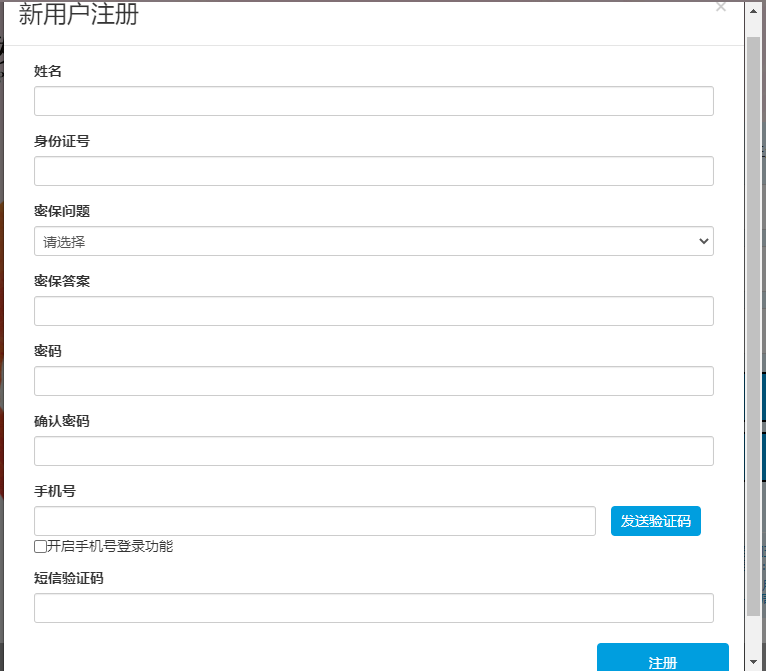Focus the 手机号 input field
The height and width of the screenshot is (671, 766).
[x=314, y=521]
